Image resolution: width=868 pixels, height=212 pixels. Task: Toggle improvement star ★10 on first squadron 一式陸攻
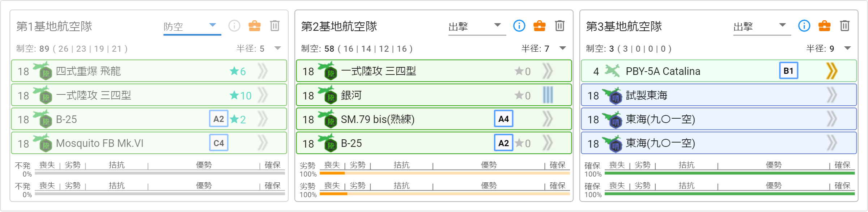pyautogui.click(x=241, y=96)
